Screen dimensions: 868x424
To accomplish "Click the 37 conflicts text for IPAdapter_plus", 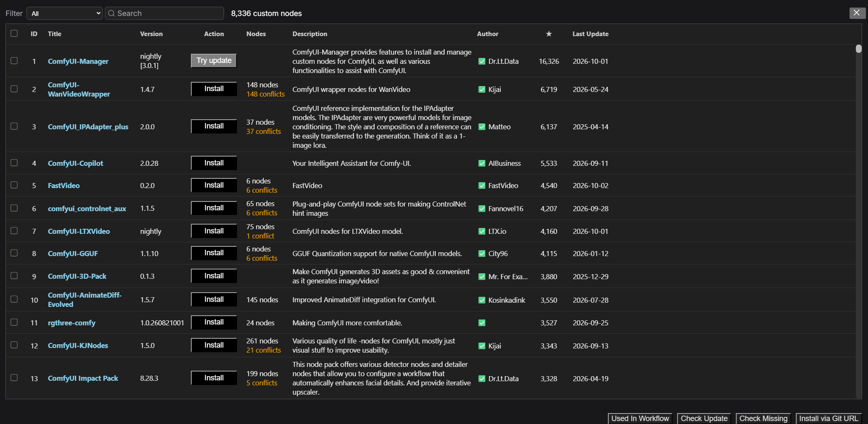I will (x=263, y=131).
